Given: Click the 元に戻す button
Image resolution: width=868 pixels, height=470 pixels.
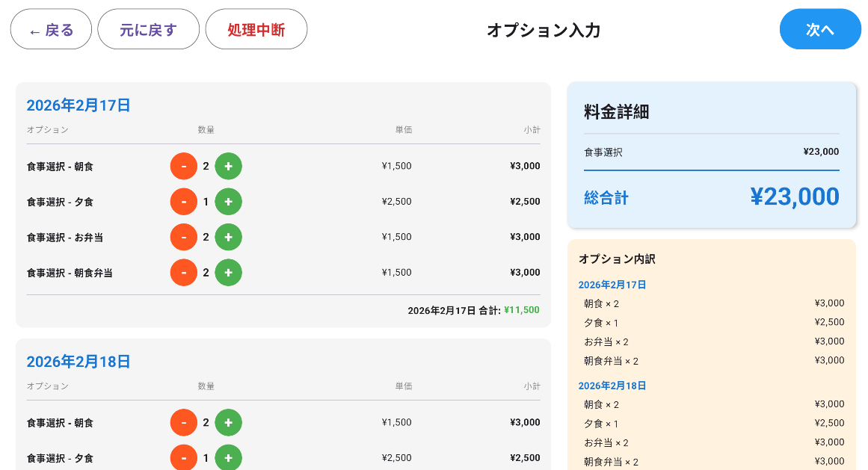Looking at the screenshot, I should click(x=148, y=28).
